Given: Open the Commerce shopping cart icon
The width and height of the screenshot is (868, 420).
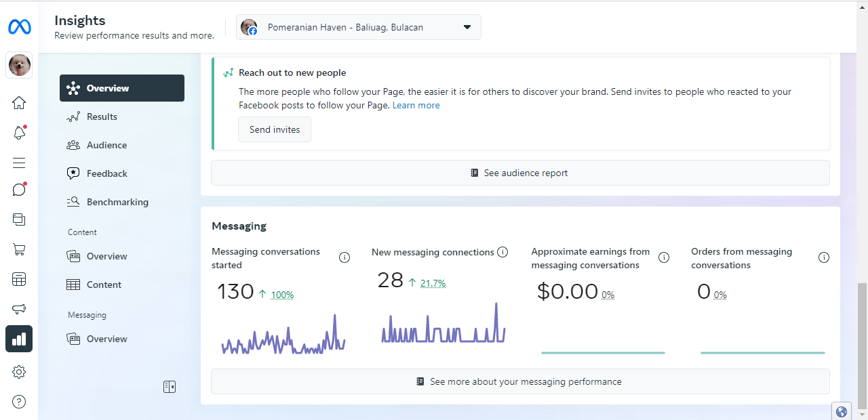Looking at the screenshot, I should [19, 249].
